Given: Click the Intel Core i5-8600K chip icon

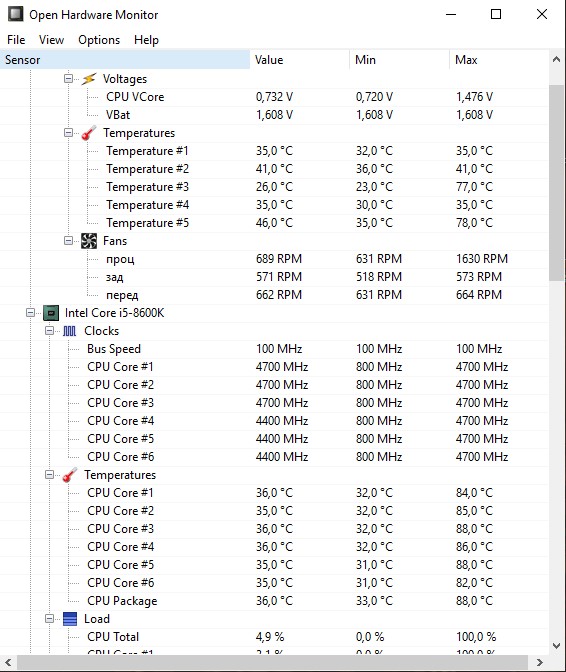Looking at the screenshot, I should point(51,313).
